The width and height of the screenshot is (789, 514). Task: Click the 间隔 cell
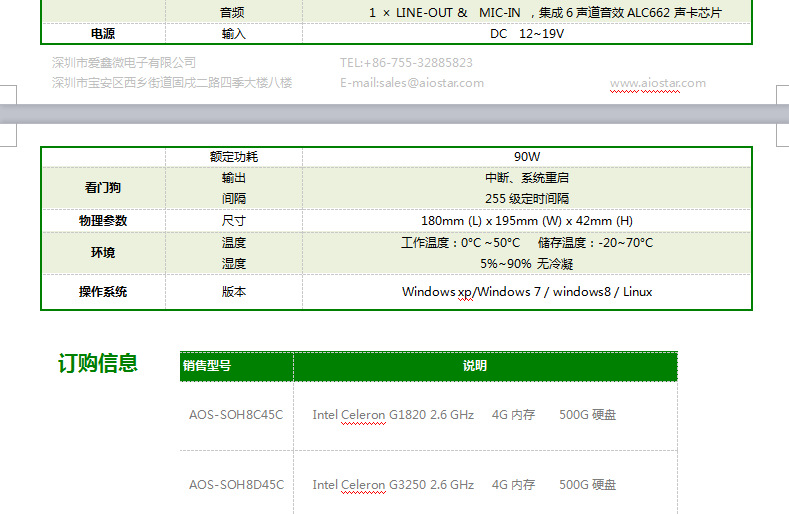pos(233,198)
